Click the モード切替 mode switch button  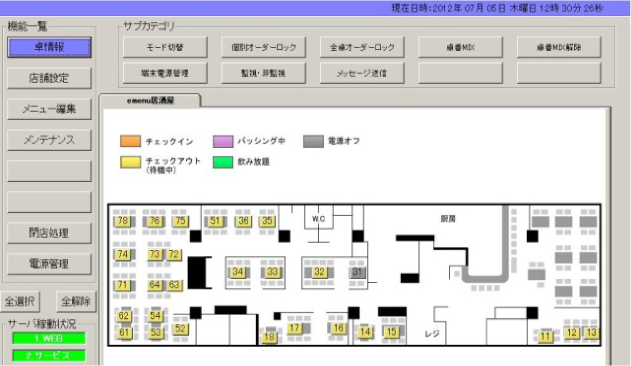click(x=165, y=47)
